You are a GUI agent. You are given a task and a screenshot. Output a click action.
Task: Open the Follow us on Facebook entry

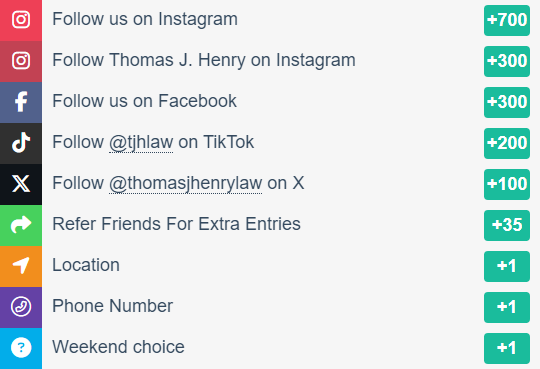tap(270, 102)
